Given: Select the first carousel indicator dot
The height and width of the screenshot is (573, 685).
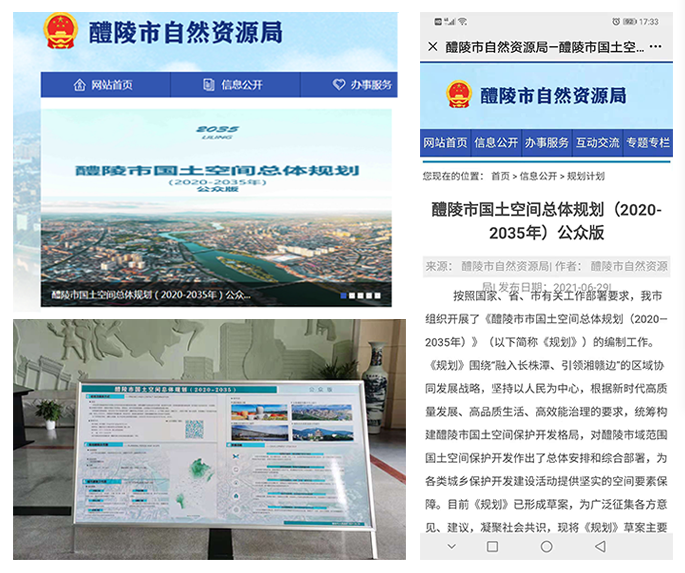Looking at the screenshot, I should 343,296.
